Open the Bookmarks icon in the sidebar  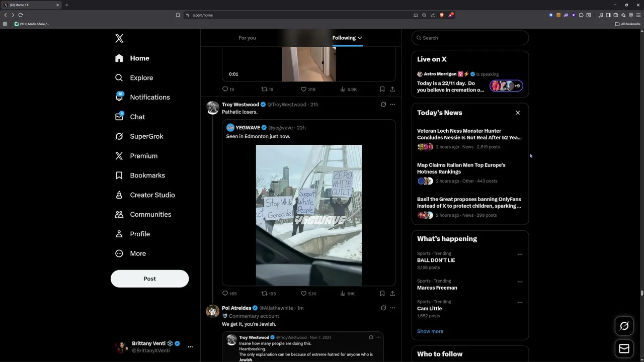(x=119, y=175)
